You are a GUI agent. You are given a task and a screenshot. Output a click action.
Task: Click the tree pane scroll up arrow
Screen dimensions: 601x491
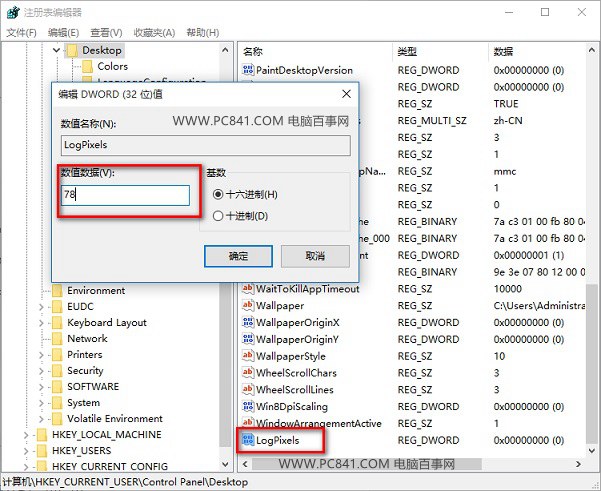click(x=225, y=50)
